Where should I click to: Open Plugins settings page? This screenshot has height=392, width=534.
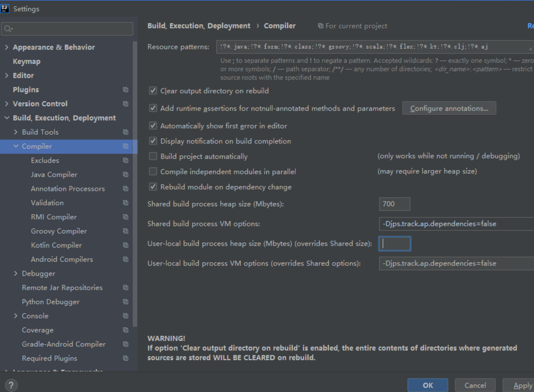point(26,90)
